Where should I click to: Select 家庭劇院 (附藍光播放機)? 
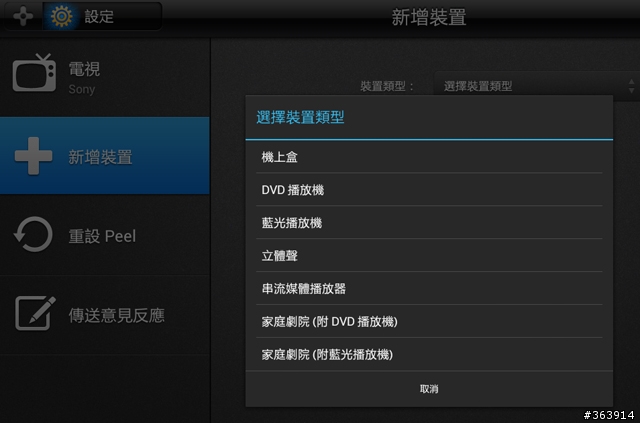tap(429, 354)
